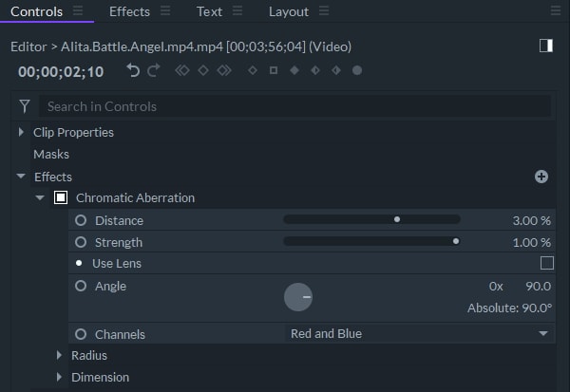Image resolution: width=570 pixels, height=392 pixels.
Task: Open the Controls tab menu icon
Action: tap(80, 11)
